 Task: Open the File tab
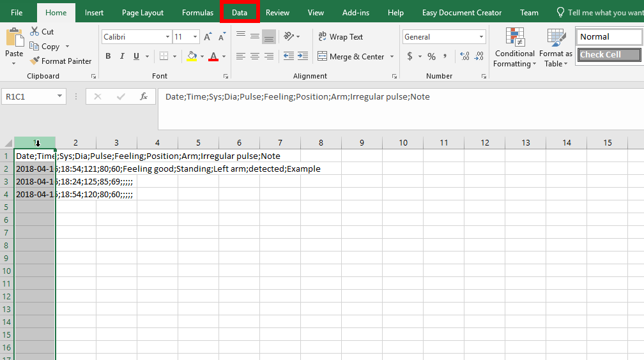(x=17, y=13)
